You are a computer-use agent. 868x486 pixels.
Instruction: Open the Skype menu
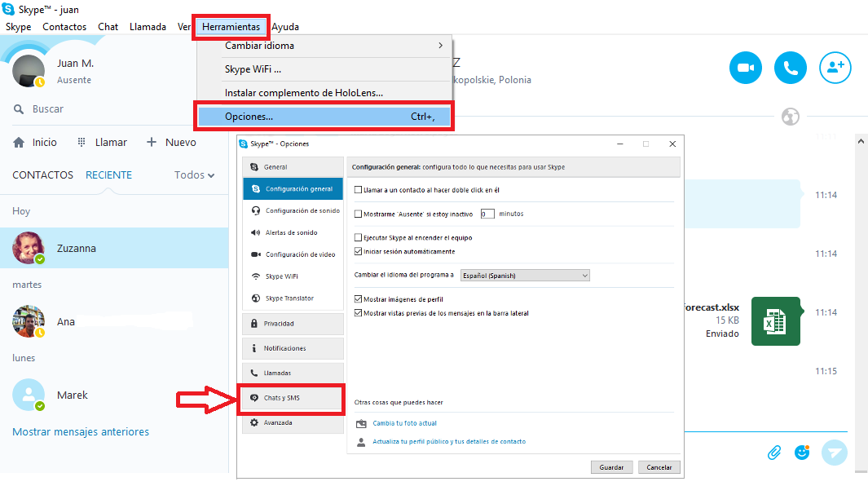18,27
